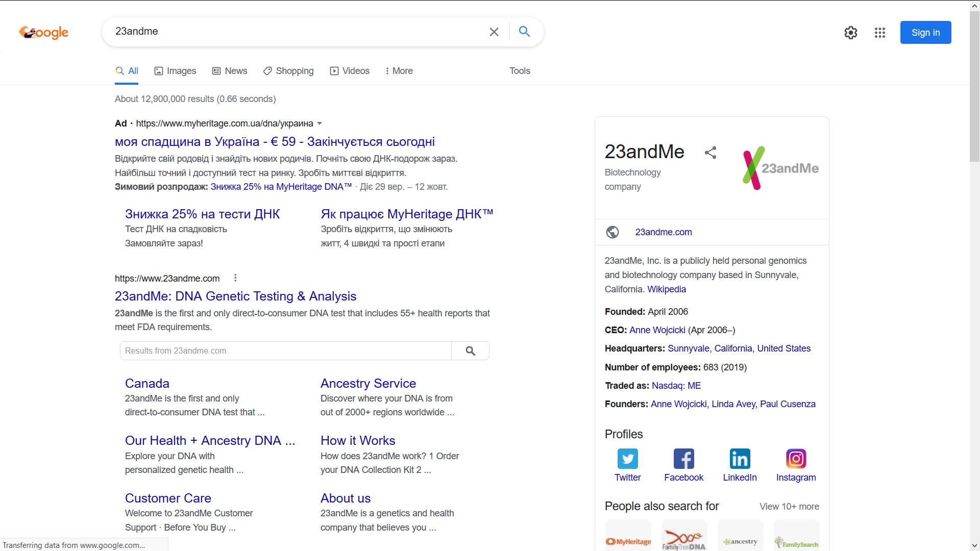Image resolution: width=980 pixels, height=551 pixels.
Task: Open the Ancestry Service sitelink
Action: (368, 383)
